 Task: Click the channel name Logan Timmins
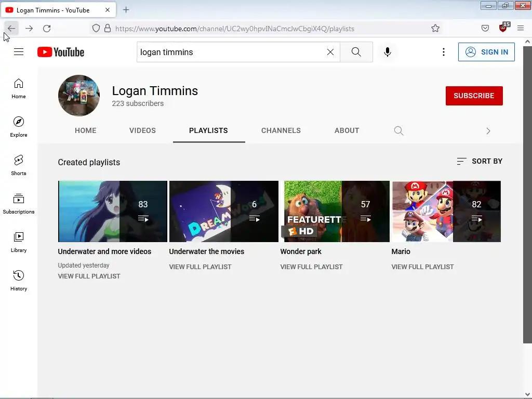pos(155,91)
